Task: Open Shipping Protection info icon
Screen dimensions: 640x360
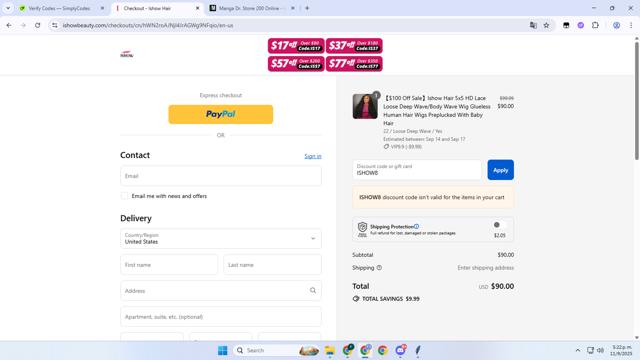Action: (416, 227)
